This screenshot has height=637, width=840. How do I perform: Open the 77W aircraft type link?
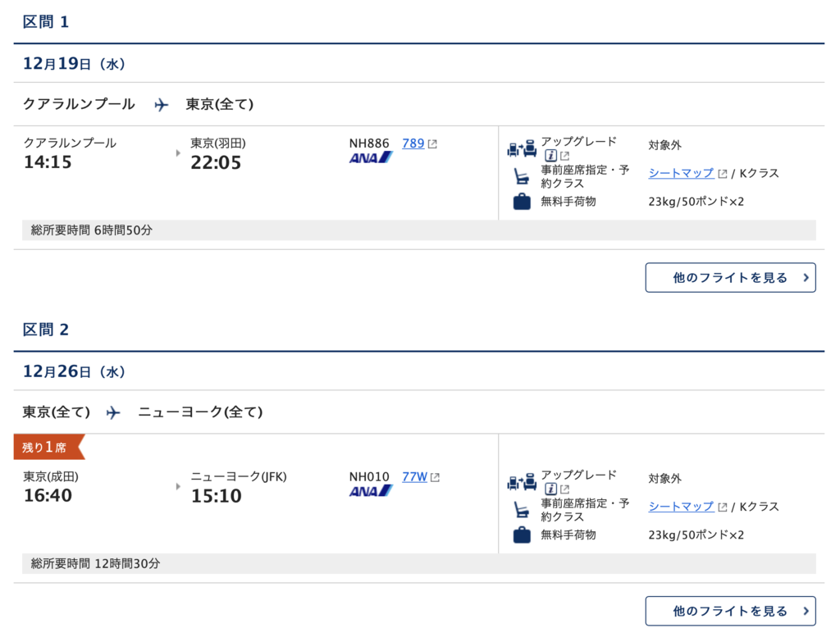pos(414,477)
